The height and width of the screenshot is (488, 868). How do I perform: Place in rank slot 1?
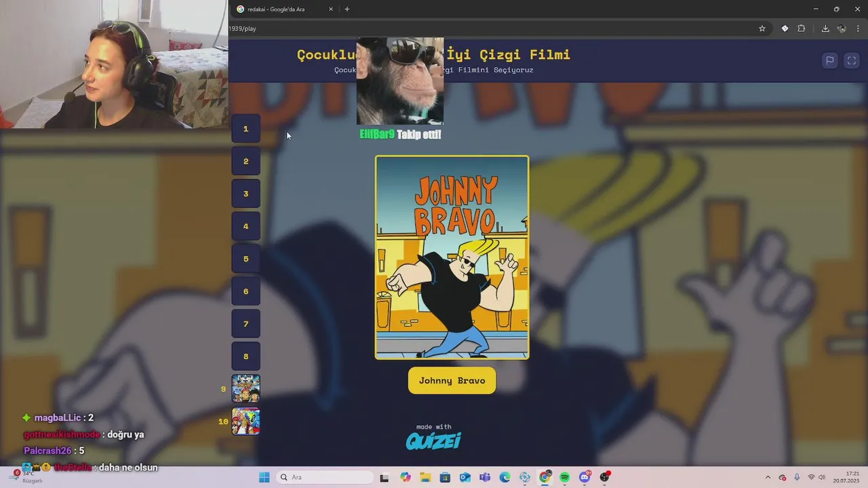coord(246,129)
